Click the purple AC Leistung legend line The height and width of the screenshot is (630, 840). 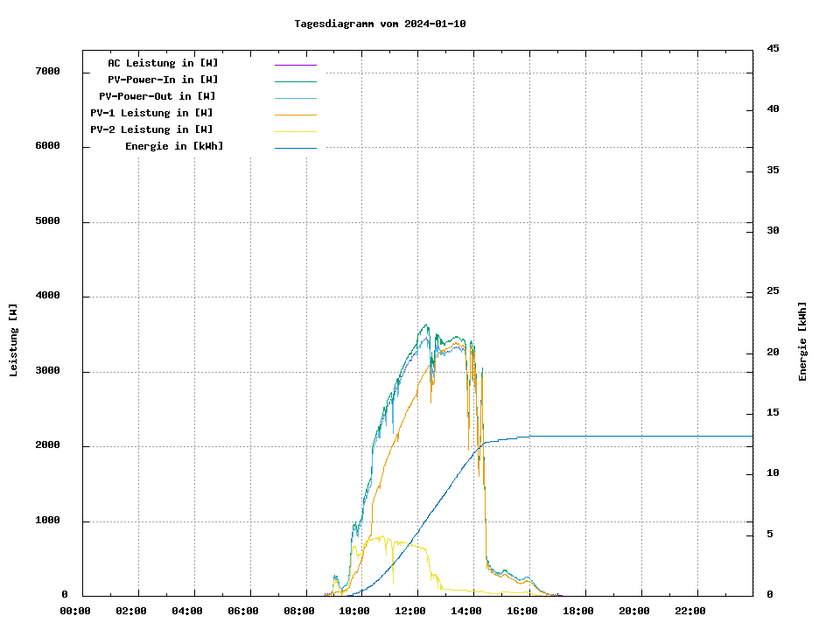(295, 65)
